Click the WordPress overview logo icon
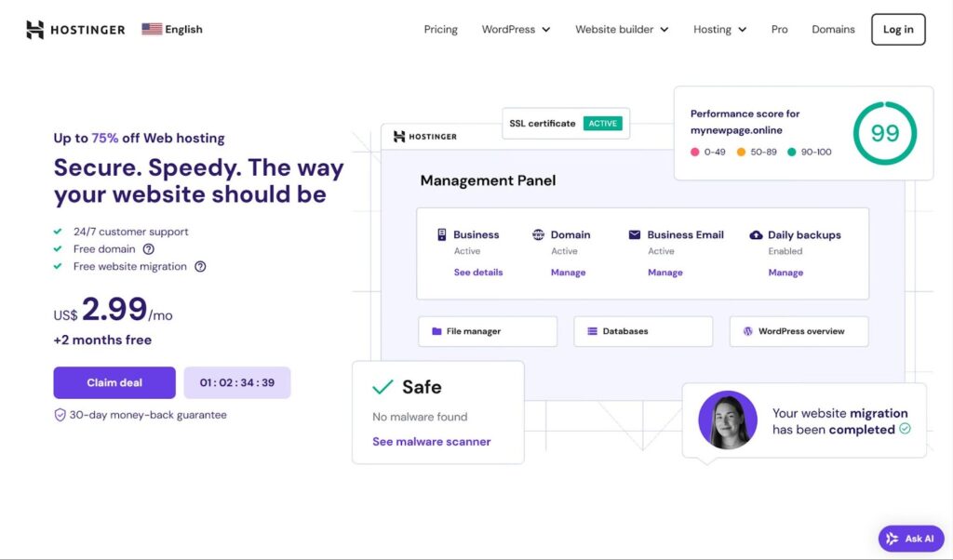This screenshot has width=953, height=560. pos(747,331)
